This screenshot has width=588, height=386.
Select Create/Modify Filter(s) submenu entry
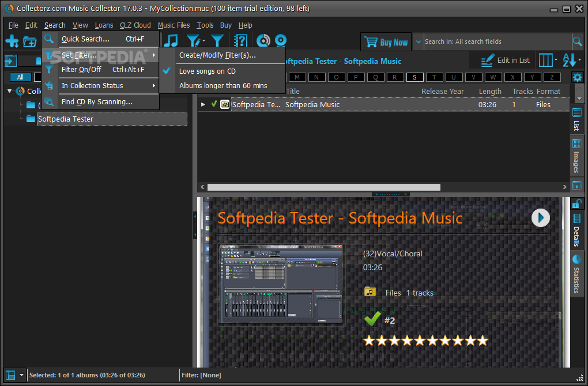[x=223, y=55]
